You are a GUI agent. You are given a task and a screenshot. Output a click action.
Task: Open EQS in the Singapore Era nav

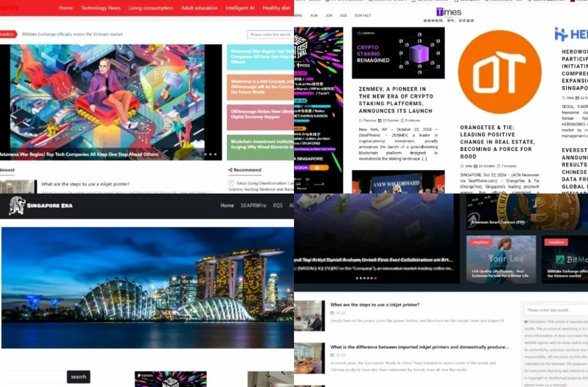(x=278, y=206)
